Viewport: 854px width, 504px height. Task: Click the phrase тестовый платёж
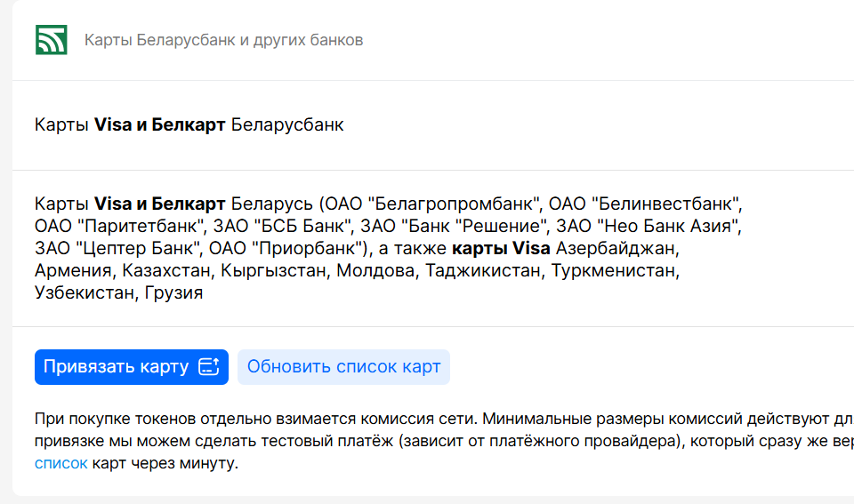coord(326,441)
